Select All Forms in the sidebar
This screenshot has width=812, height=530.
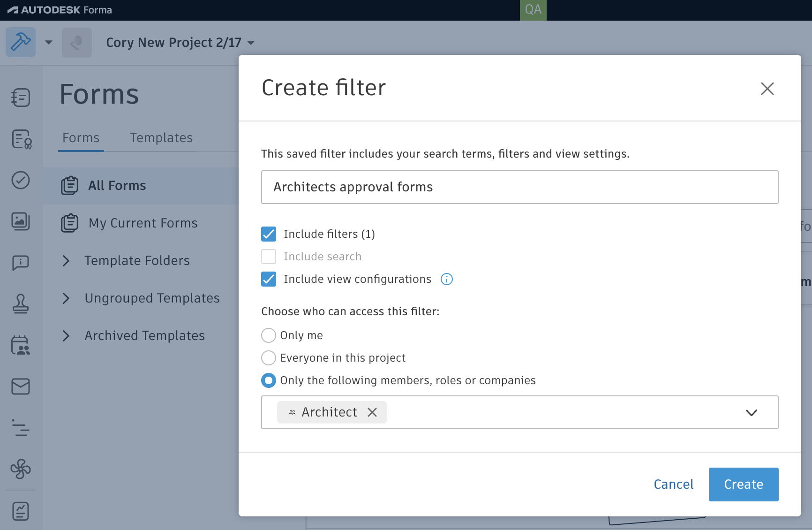(x=141, y=186)
